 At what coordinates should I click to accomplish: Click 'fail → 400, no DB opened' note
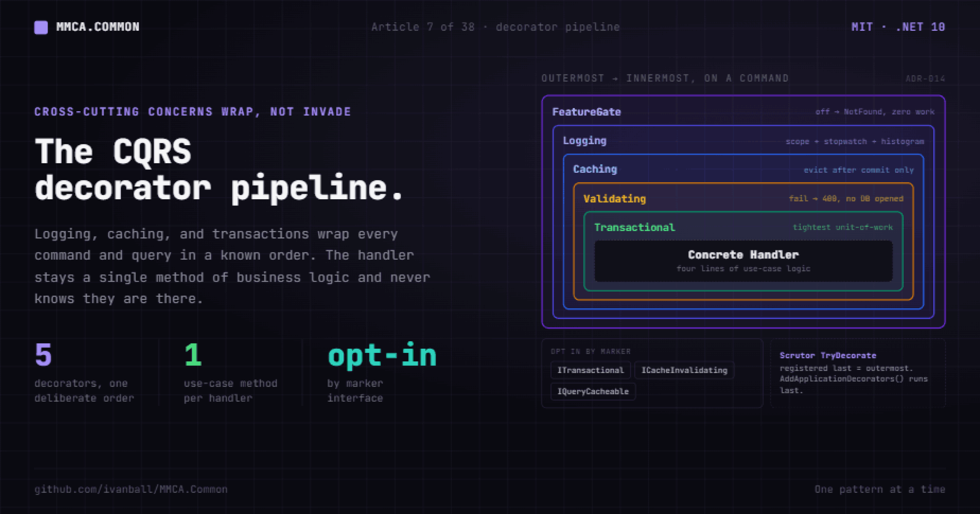click(846, 199)
